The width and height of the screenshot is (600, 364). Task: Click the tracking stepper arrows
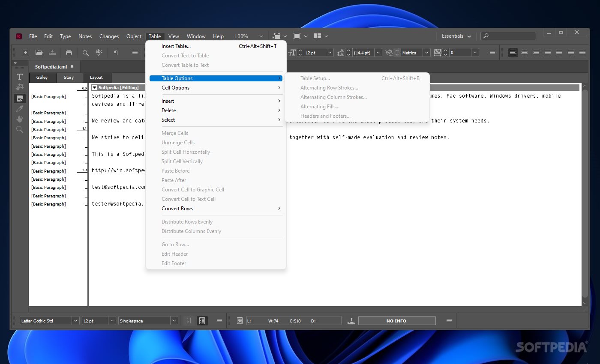[x=445, y=53]
